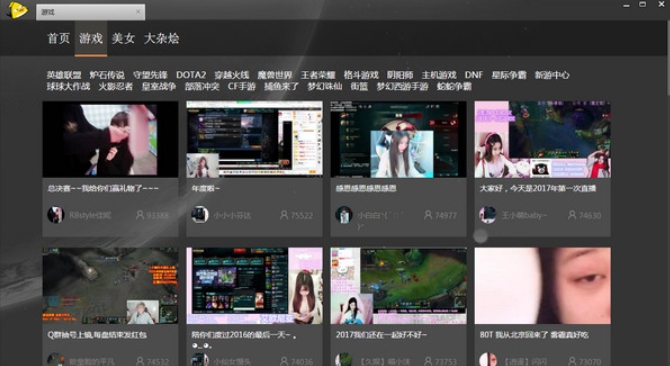Open the 英雄联盟 category
The image size is (670, 366).
pyautogui.click(x=64, y=75)
